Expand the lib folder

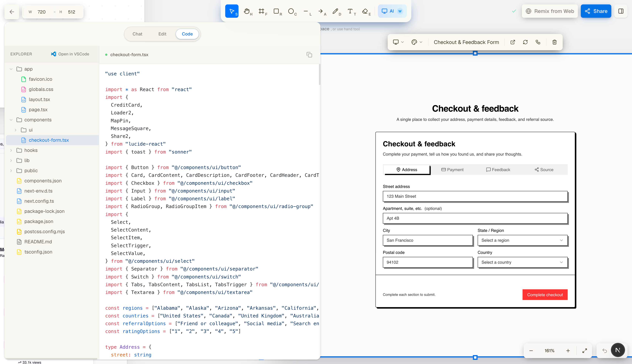pos(11,161)
